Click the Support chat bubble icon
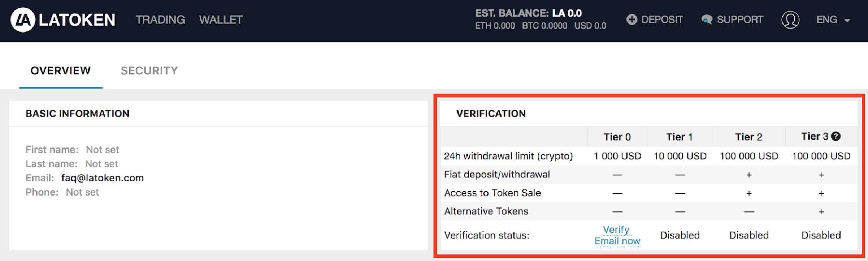Viewport: 868px width, 261px height. point(707,20)
